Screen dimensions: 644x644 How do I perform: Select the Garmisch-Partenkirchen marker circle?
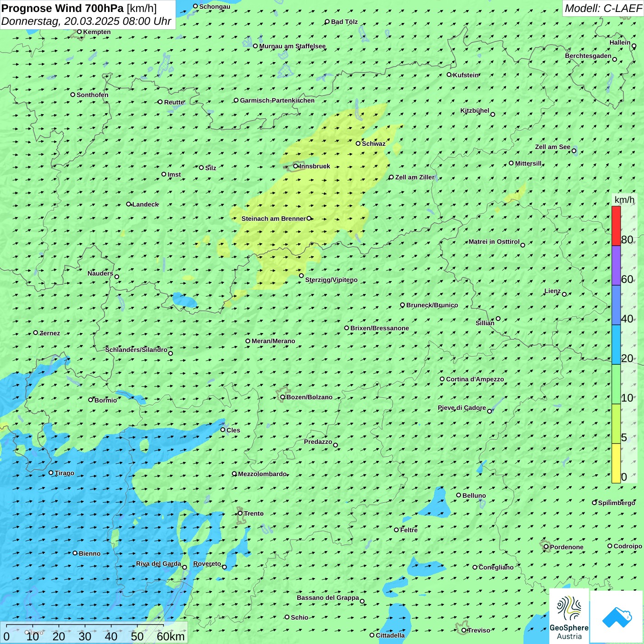(236, 100)
